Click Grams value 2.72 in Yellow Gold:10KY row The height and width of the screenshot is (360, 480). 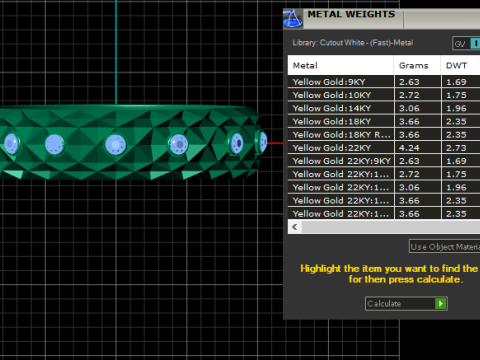(x=409, y=95)
